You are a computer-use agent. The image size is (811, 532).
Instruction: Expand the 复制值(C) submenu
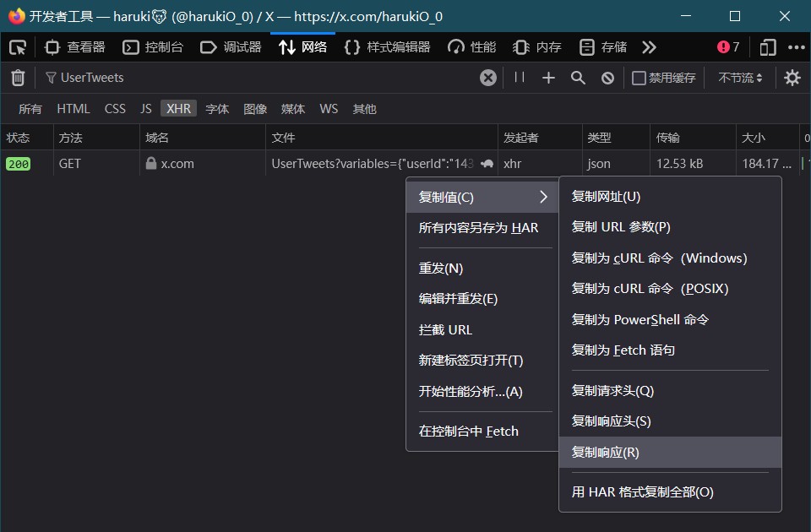coord(482,198)
